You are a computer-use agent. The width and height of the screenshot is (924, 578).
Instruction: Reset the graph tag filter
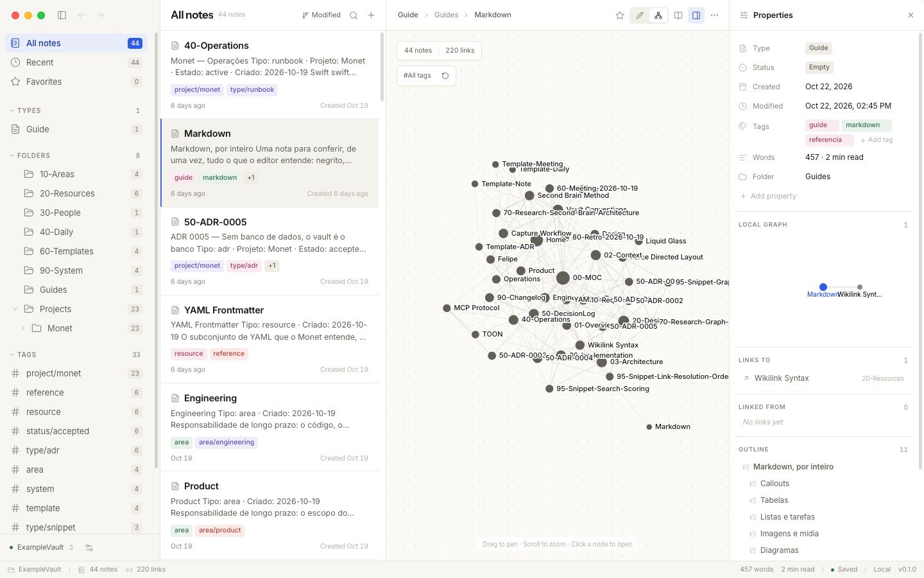[x=445, y=76]
